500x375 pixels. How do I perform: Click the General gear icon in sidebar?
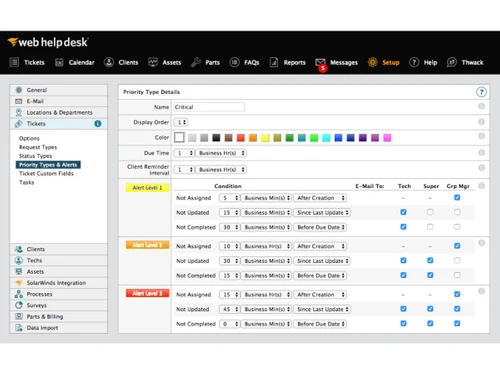pos(19,90)
